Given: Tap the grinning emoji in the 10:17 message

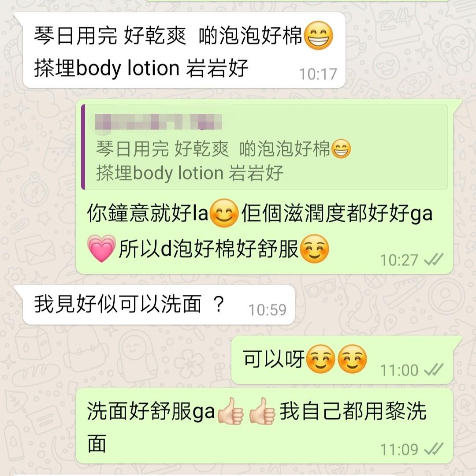Looking at the screenshot, I should coord(318,36).
